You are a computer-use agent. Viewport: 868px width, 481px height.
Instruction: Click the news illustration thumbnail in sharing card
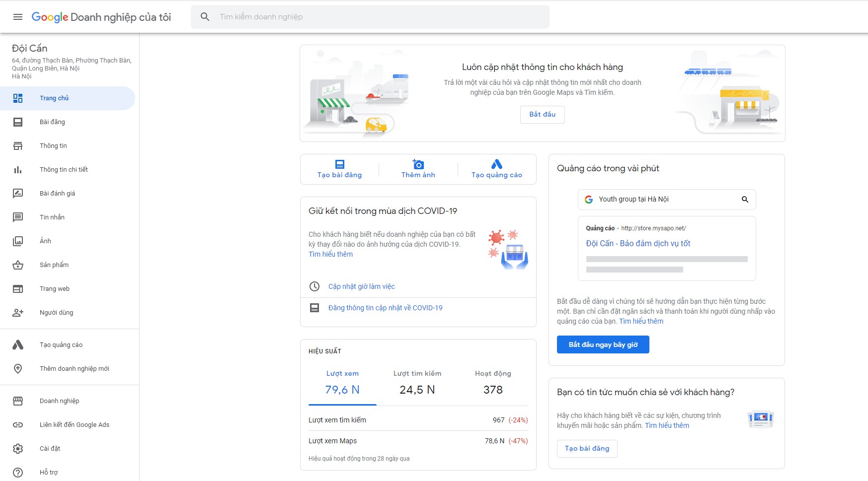[x=761, y=419]
